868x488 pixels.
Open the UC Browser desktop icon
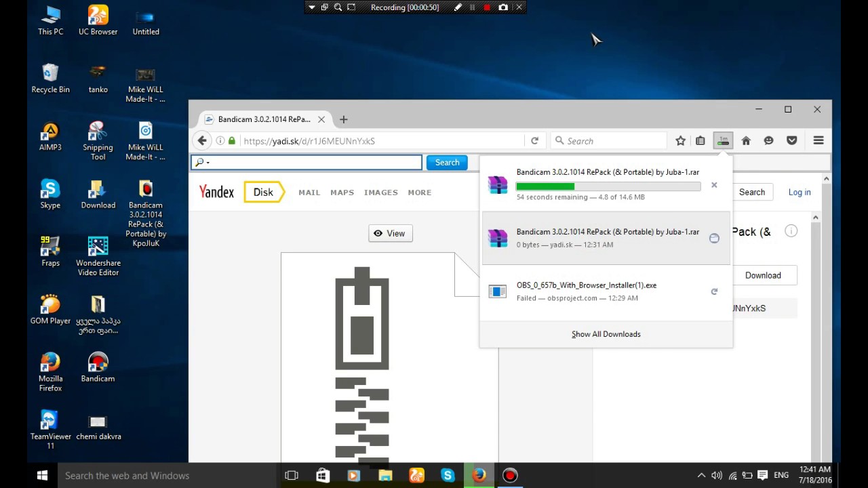98,20
